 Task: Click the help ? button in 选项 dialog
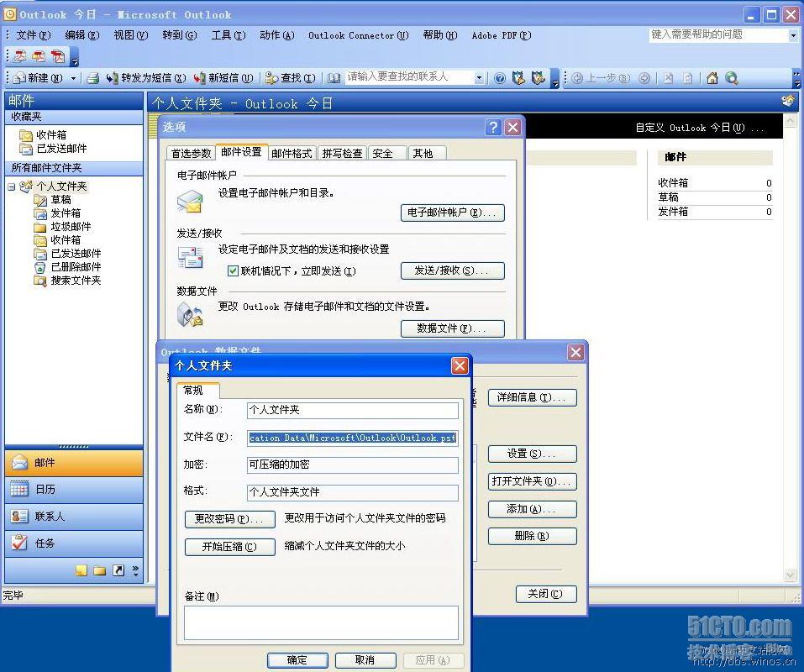click(493, 127)
